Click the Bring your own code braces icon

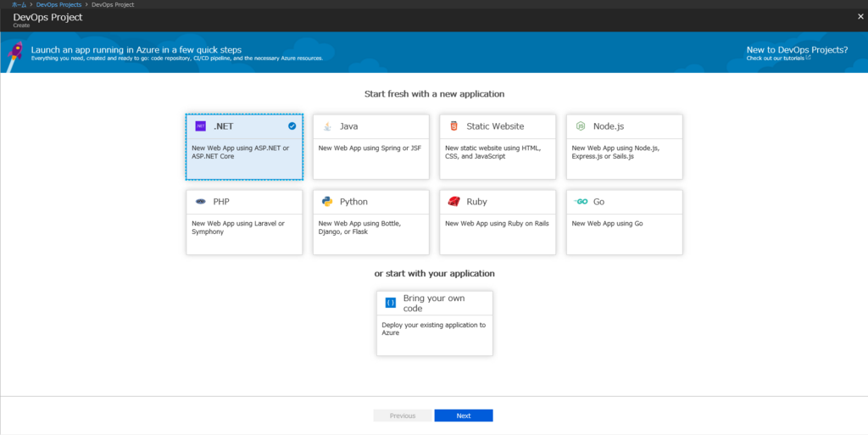(391, 303)
